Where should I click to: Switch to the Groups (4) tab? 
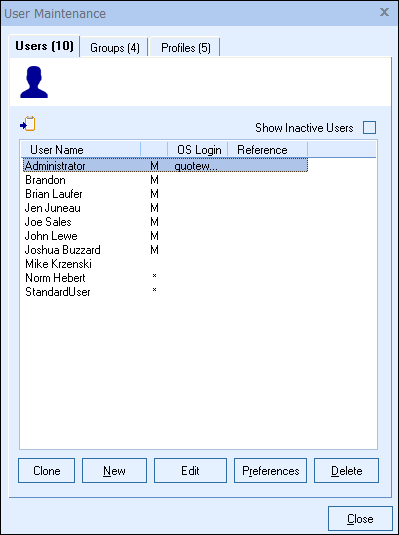(x=115, y=47)
